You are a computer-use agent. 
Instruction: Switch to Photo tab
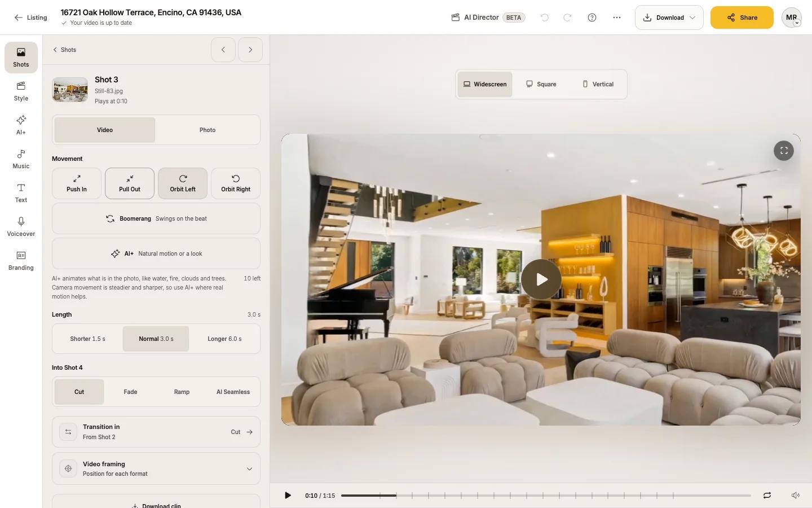tap(208, 130)
